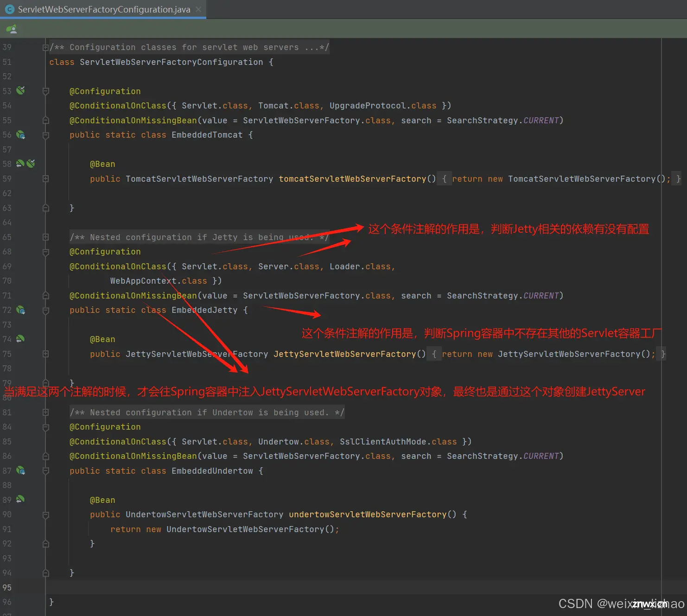This screenshot has height=616, width=687.
Task: Click the 'Configuration classes for servlet web servers' comment
Action: [189, 47]
